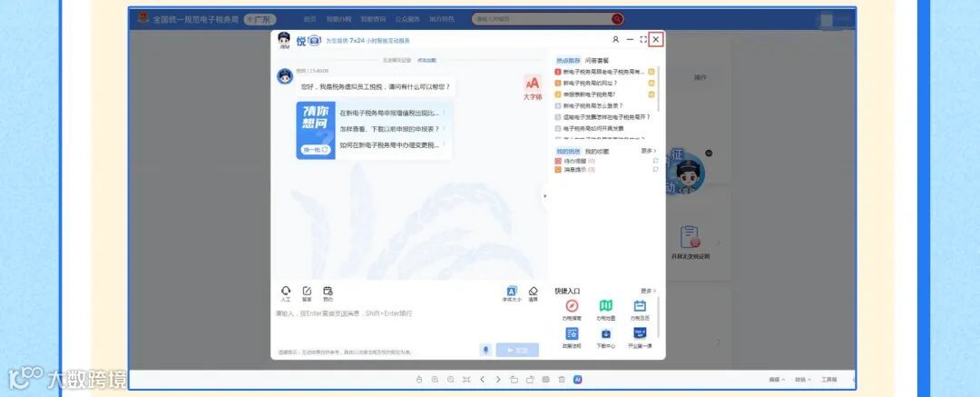Click the 清屏 eraser icon
The image size is (980, 397).
[x=534, y=292]
